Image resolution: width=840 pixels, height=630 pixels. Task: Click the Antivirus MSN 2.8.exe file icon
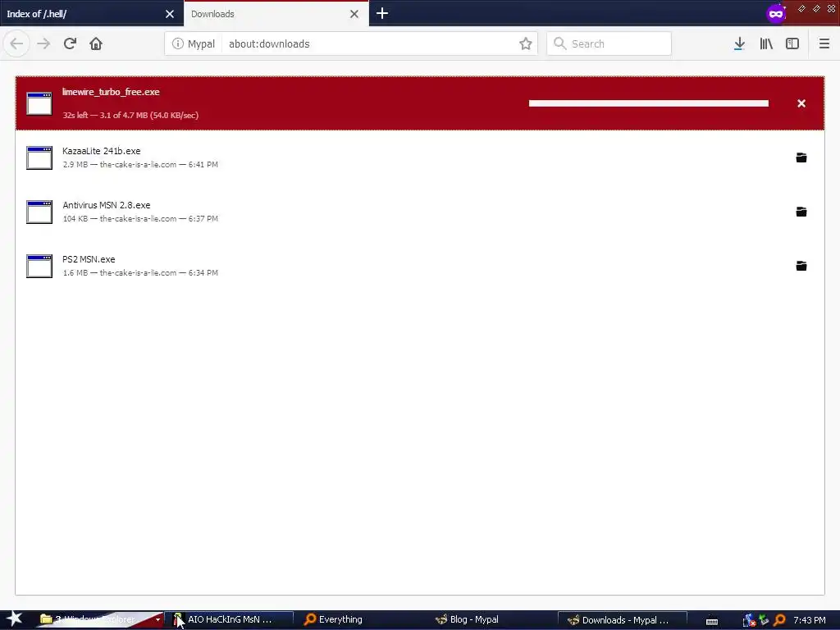(39, 212)
